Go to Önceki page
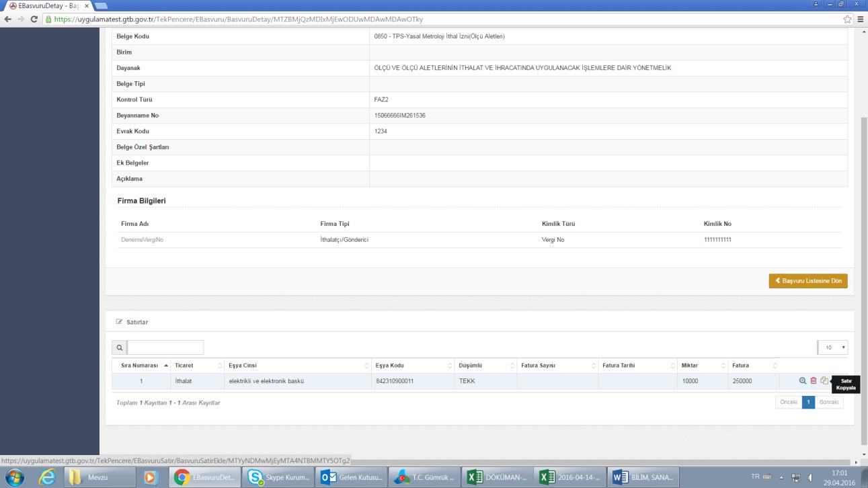Viewport: 868px width, 488px height. click(x=788, y=402)
